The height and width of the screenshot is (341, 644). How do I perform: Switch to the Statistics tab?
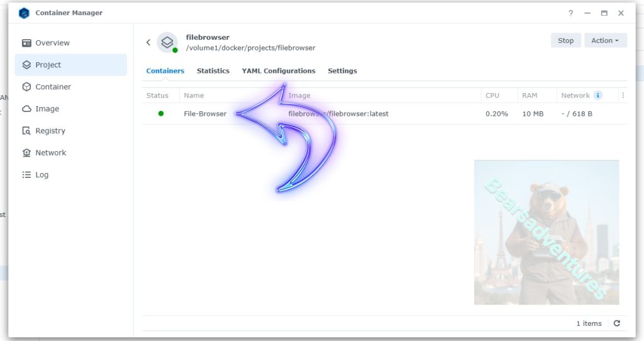point(213,71)
